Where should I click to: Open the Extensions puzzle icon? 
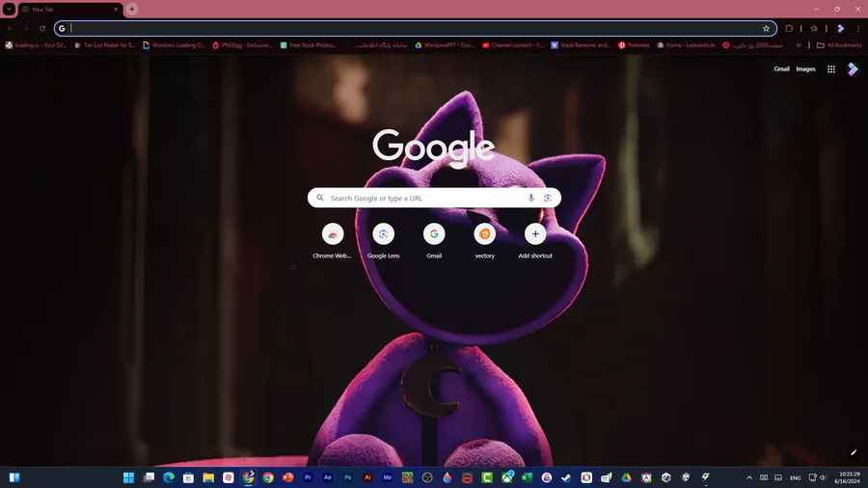(789, 28)
